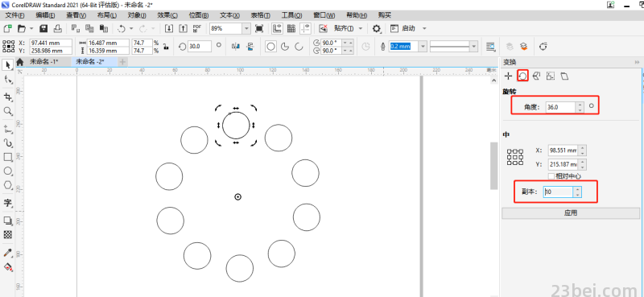The height and width of the screenshot is (297, 644).
Task: Enable the 相对中心 checkbox
Action: [551, 176]
